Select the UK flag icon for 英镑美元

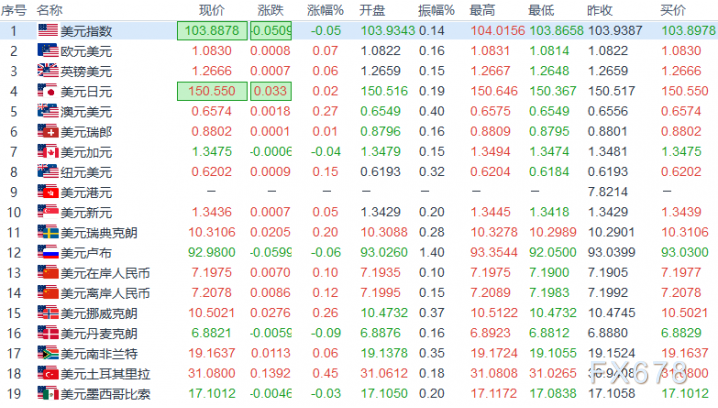[48, 71]
